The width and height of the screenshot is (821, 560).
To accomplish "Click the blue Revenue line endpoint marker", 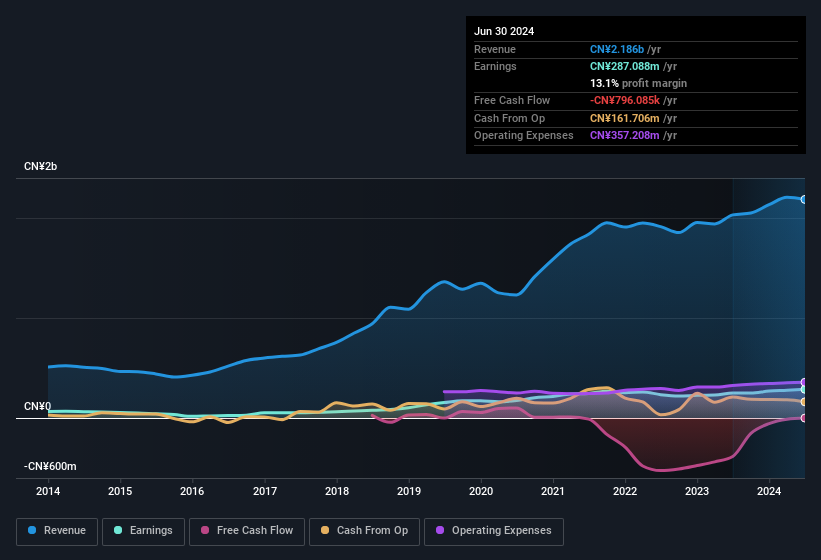I will (804, 199).
